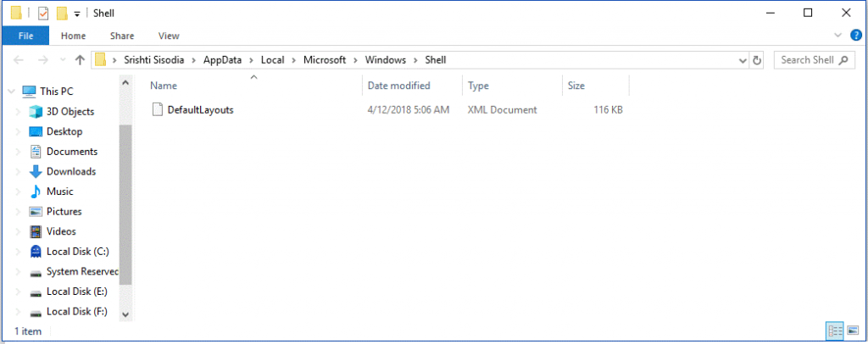Click the DefaultLayouts file icon
Screen dimensions: 868x344
click(158, 110)
